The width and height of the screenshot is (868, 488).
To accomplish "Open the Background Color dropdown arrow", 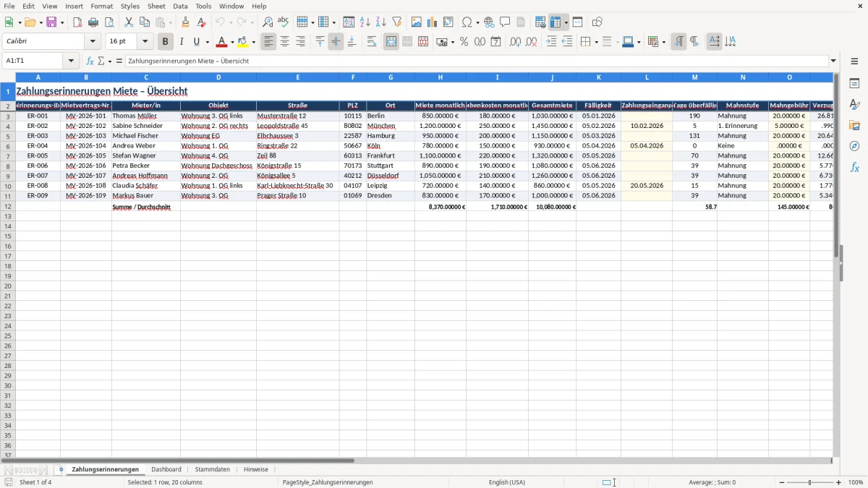I will click(254, 43).
